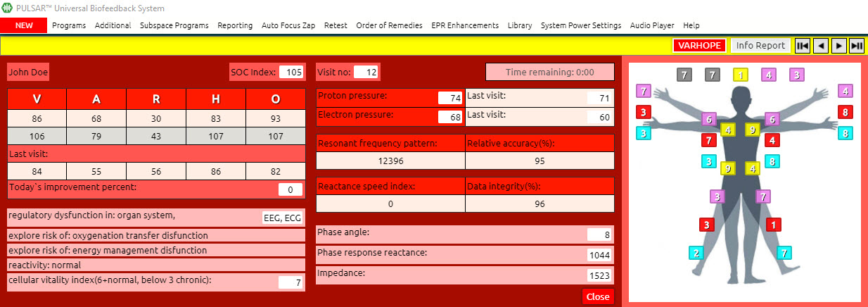
Task: Click the previous record arrow button
Action: coord(820,46)
